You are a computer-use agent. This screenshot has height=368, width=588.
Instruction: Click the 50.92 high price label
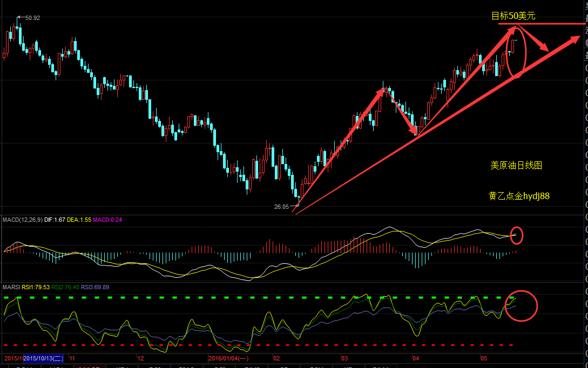(32, 18)
